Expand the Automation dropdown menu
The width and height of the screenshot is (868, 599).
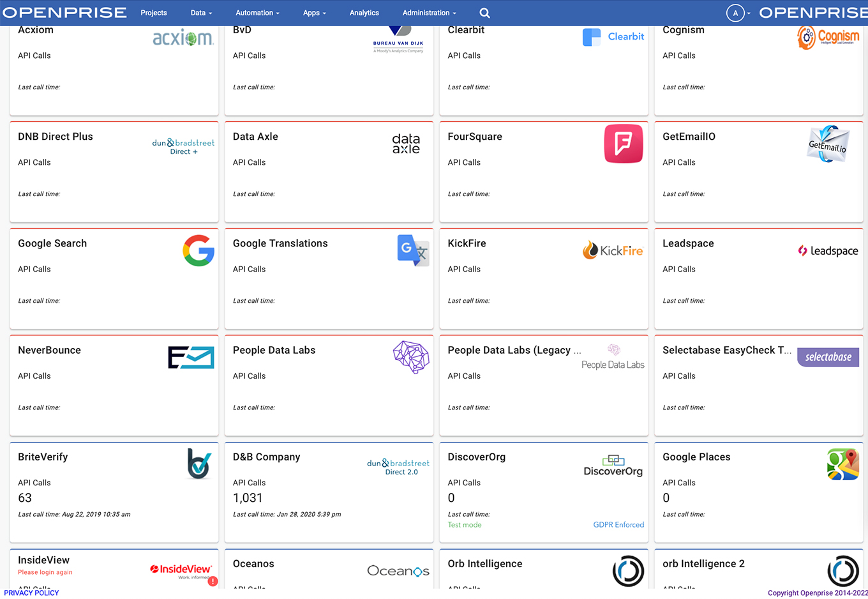[x=257, y=13]
